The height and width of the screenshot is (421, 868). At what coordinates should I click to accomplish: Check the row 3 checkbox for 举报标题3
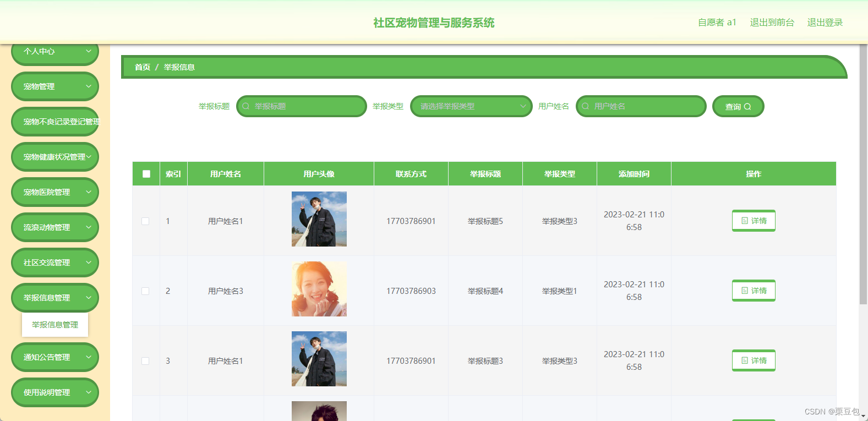coord(145,361)
